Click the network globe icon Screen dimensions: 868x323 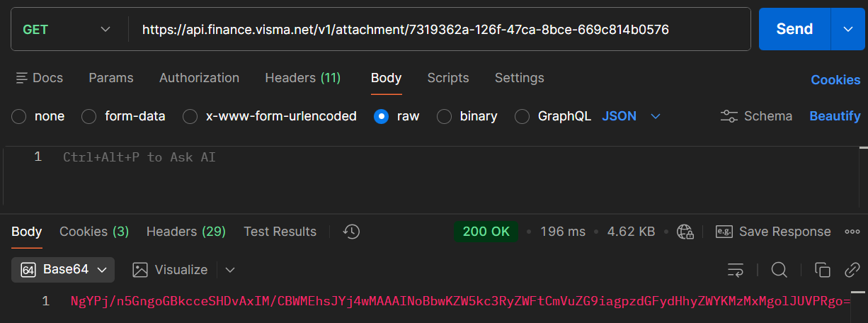click(x=685, y=232)
